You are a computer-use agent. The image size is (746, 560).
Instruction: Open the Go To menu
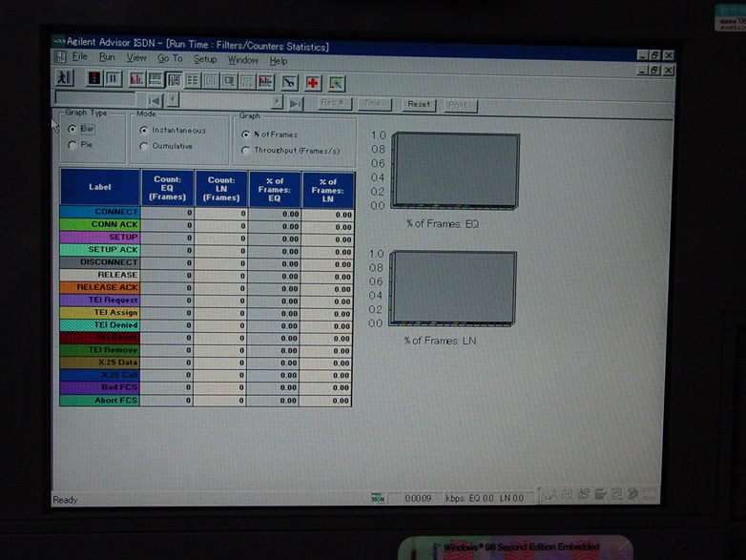pyautogui.click(x=170, y=58)
